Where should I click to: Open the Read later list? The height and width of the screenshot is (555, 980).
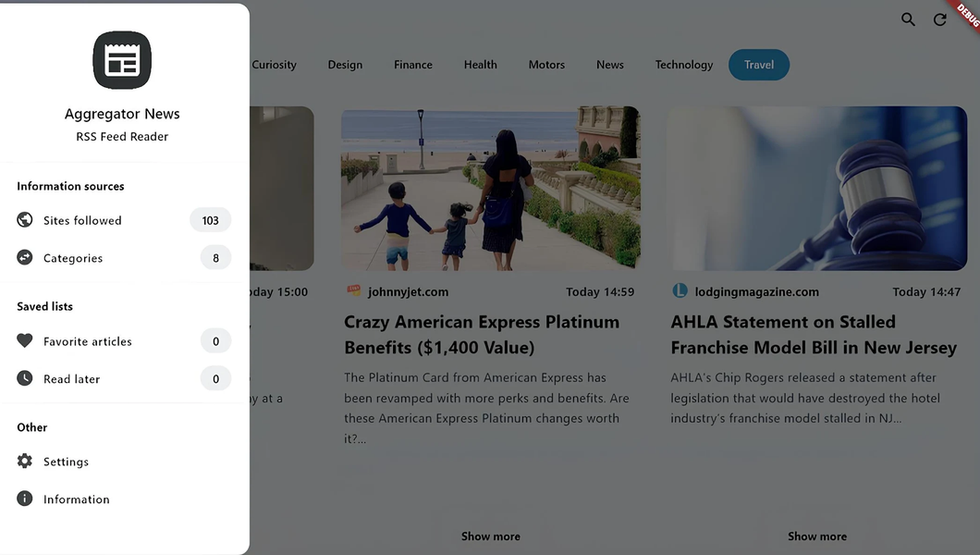pyautogui.click(x=124, y=378)
